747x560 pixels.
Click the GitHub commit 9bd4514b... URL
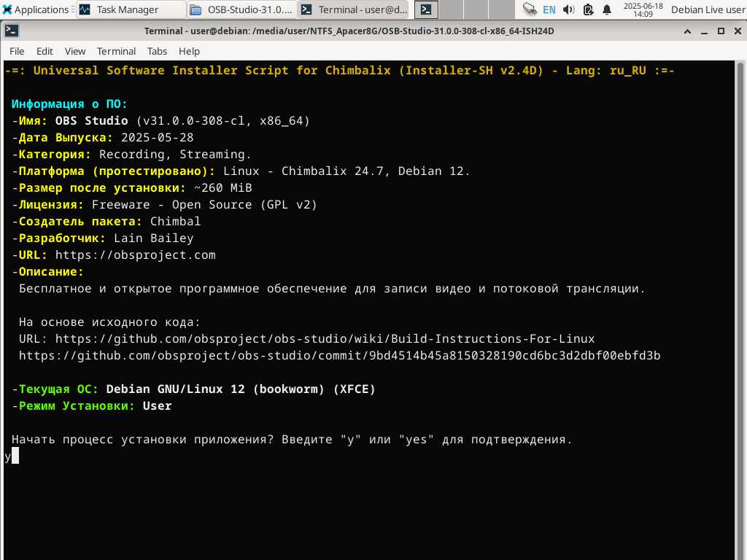(340, 355)
